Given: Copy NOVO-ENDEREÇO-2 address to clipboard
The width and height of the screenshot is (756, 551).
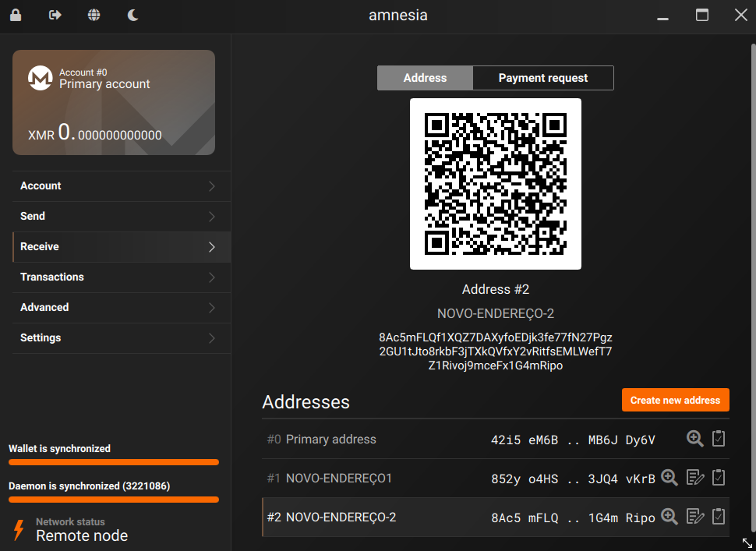Looking at the screenshot, I should (719, 517).
